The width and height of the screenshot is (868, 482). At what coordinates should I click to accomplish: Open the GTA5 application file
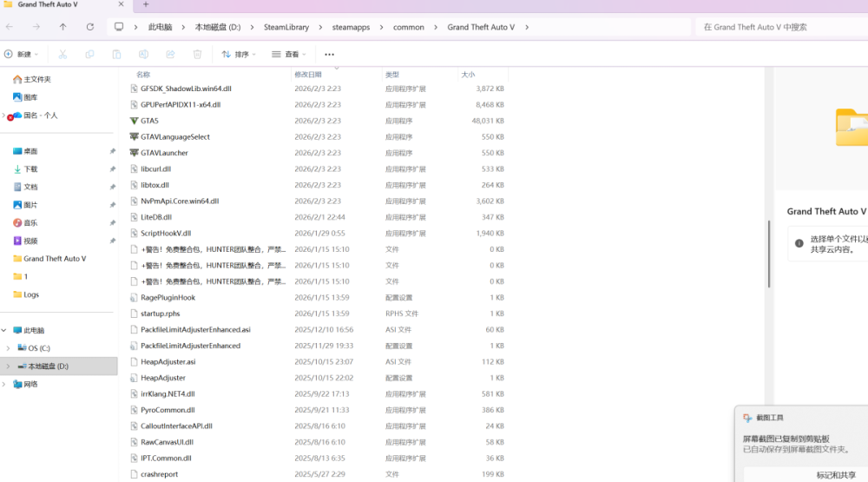coord(149,121)
